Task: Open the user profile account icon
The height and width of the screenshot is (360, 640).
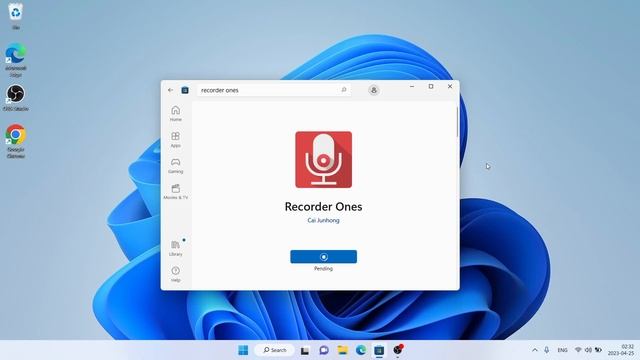Action: click(x=373, y=90)
